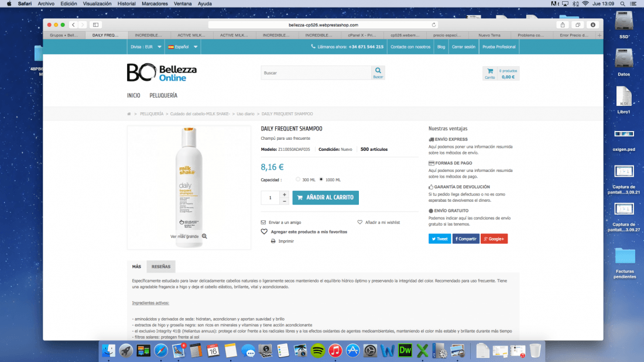Reload the page with the refresh icon

(x=434, y=25)
